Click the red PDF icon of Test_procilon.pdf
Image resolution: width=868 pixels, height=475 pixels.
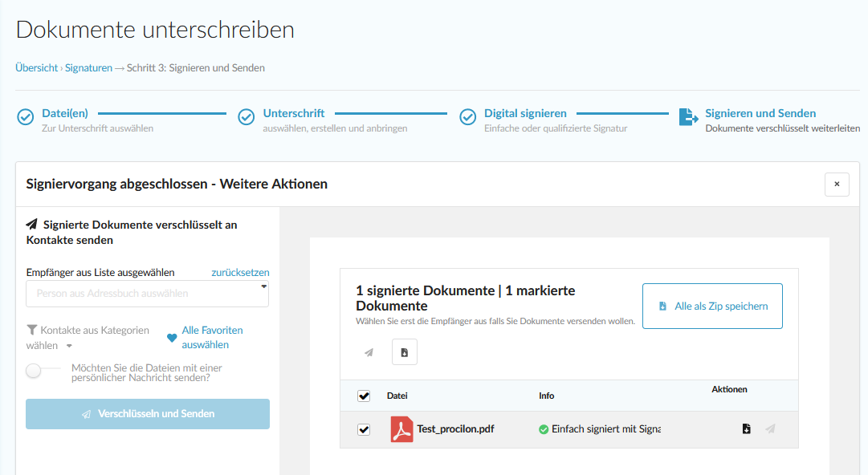[401, 429]
